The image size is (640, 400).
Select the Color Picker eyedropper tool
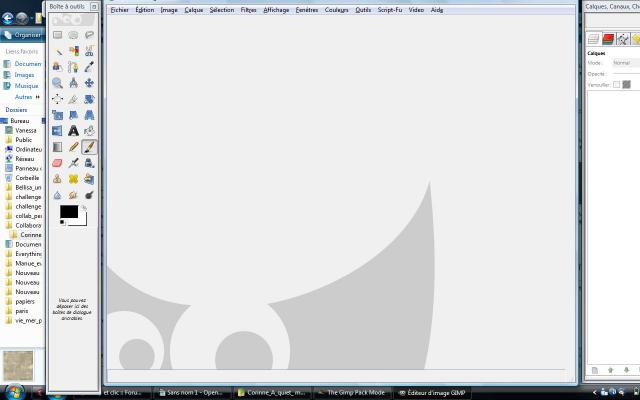coord(89,67)
